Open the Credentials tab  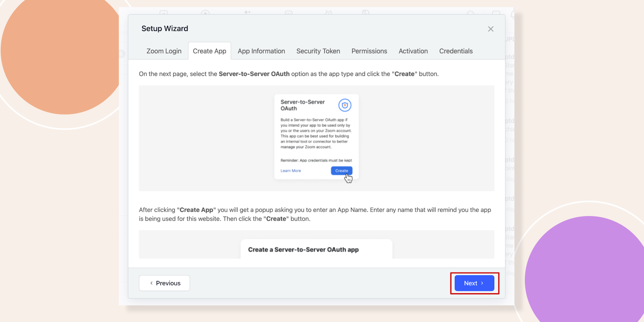click(x=456, y=51)
